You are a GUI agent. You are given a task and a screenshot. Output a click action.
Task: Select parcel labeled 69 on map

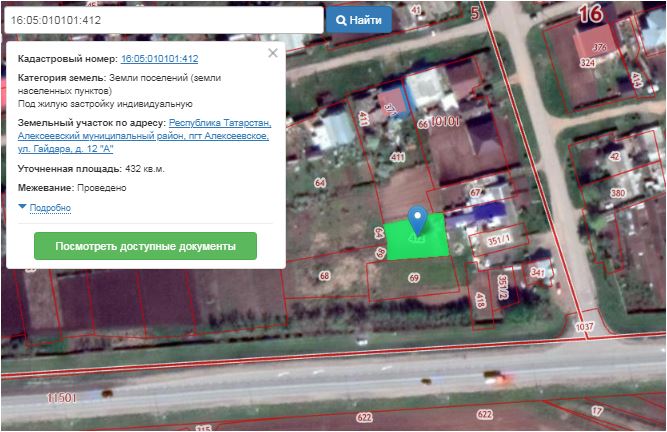(x=413, y=277)
